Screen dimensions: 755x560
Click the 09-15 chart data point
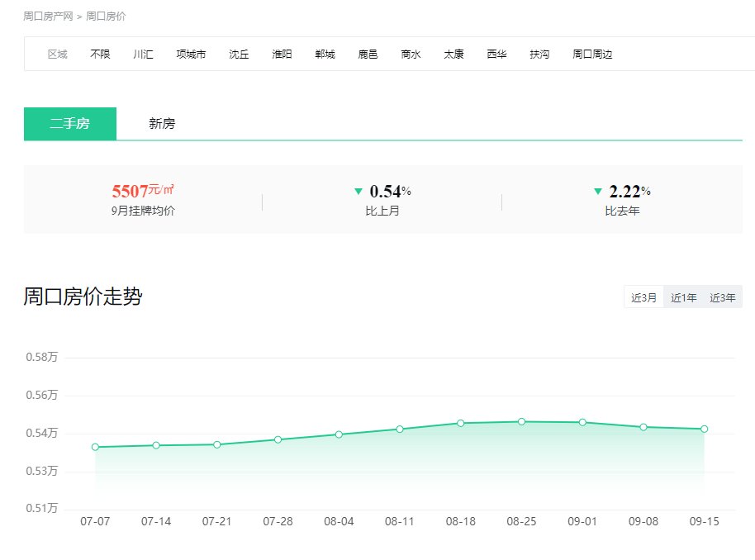tap(705, 429)
